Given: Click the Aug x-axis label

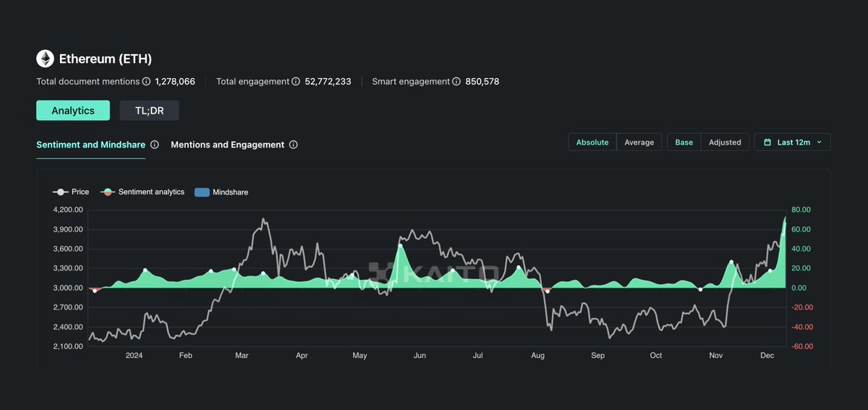Looking at the screenshot, I should tap(537, 356).
